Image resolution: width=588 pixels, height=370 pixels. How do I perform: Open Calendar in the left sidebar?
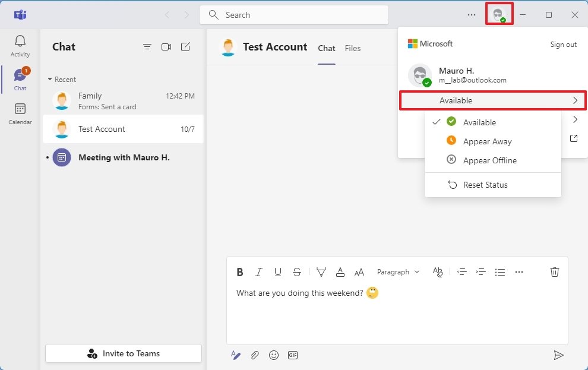(20, 113)
